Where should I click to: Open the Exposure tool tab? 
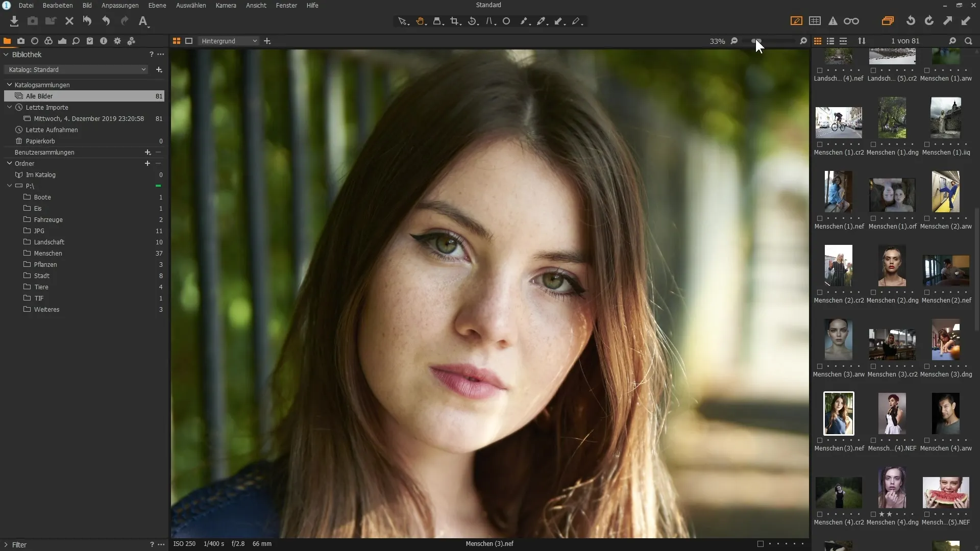(62, 41)
